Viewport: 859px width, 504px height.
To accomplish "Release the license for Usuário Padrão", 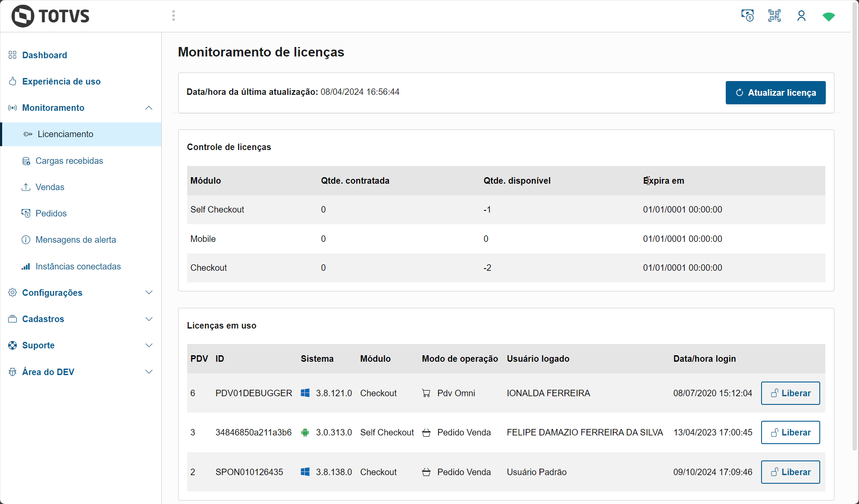I will 790,472.
